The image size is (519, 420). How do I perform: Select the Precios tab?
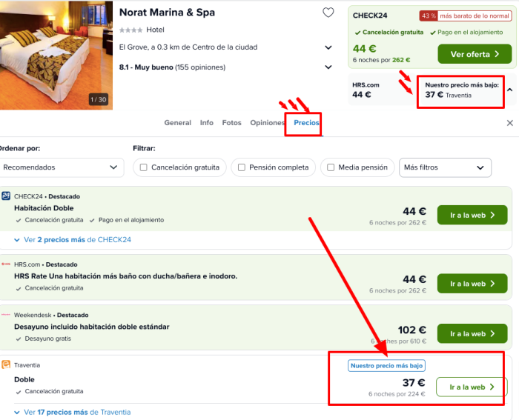coord(306,123)
